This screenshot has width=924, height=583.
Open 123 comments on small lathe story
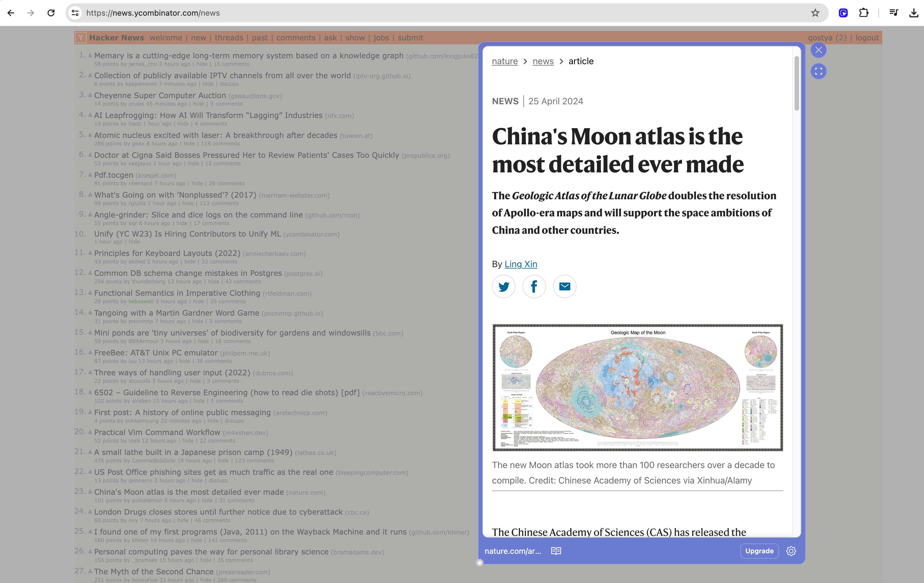[x=254, y=461]
